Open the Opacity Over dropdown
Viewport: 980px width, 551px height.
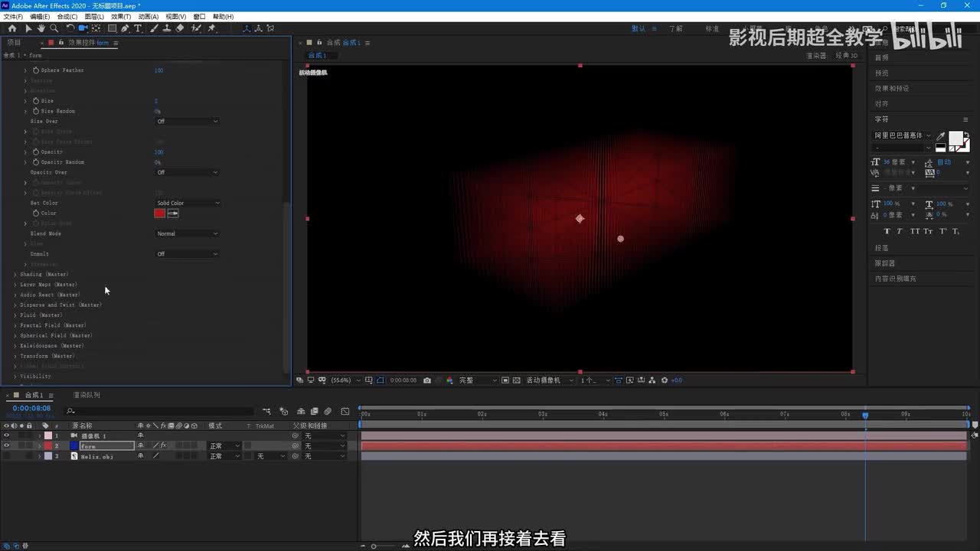[188, 172]
